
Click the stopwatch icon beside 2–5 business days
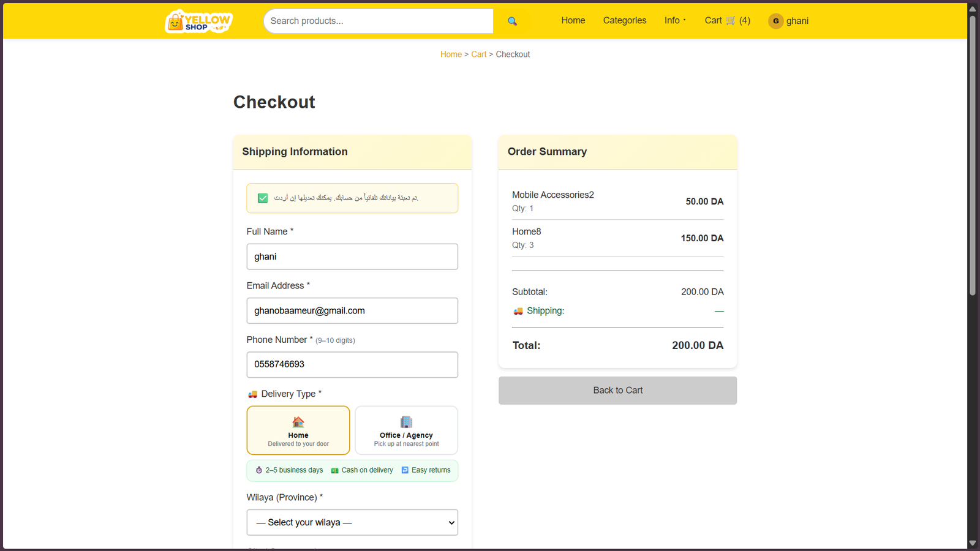pos(259,470)
